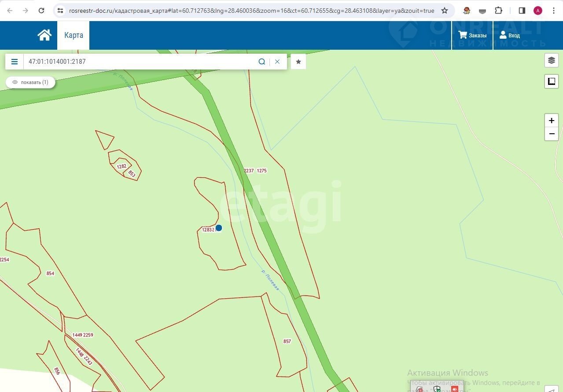
Task: Clear the cadastral number search
Action: [277, 62]
